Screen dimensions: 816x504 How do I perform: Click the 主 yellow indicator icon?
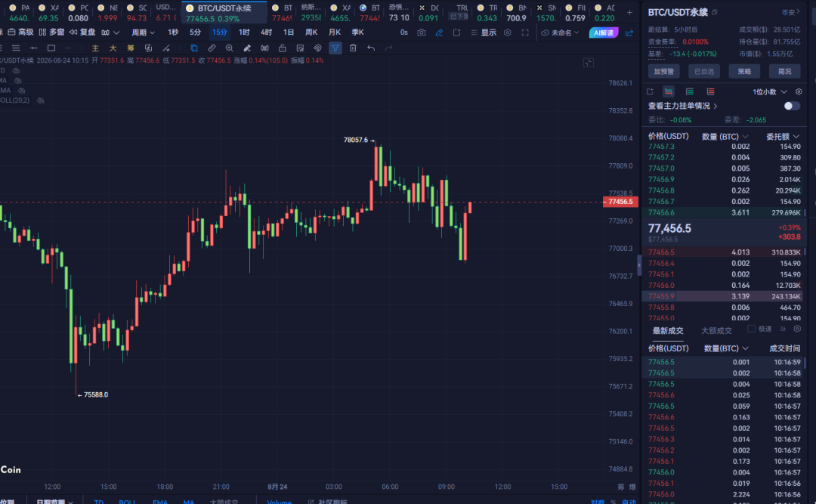coord(95,48)
